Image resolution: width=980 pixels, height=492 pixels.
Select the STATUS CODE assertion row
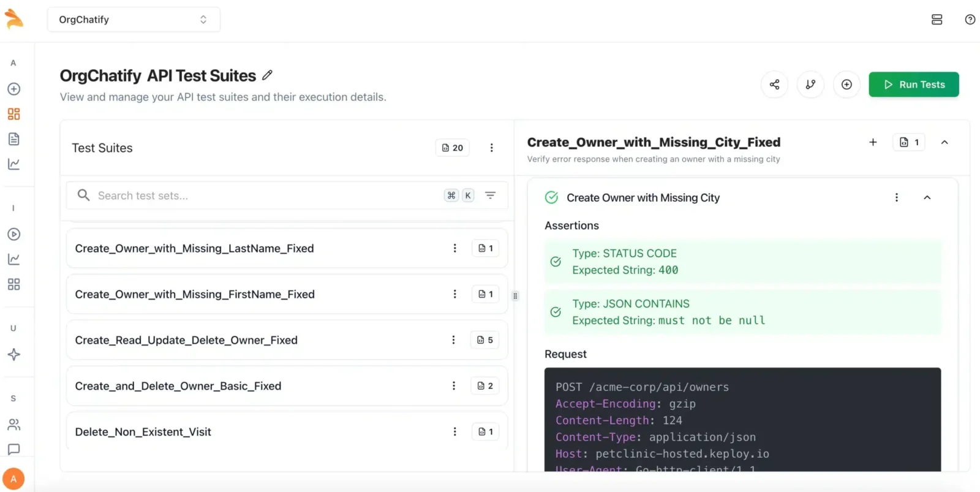click(742, 262)
